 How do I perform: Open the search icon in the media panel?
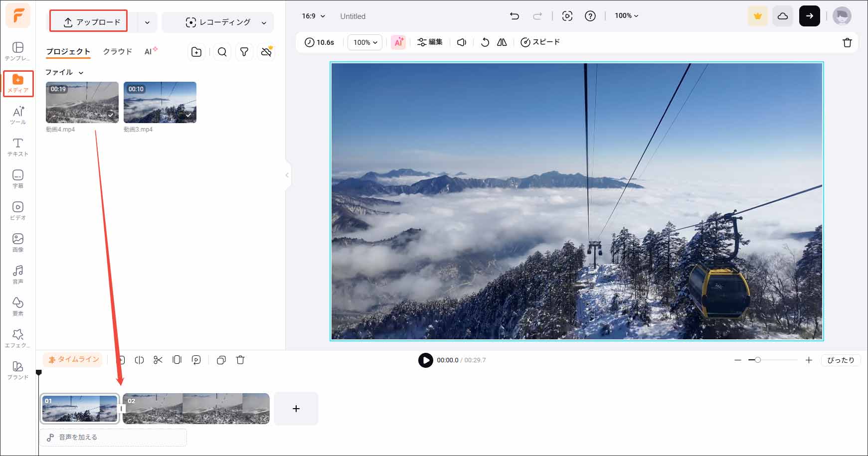click(x=222, y=52)
